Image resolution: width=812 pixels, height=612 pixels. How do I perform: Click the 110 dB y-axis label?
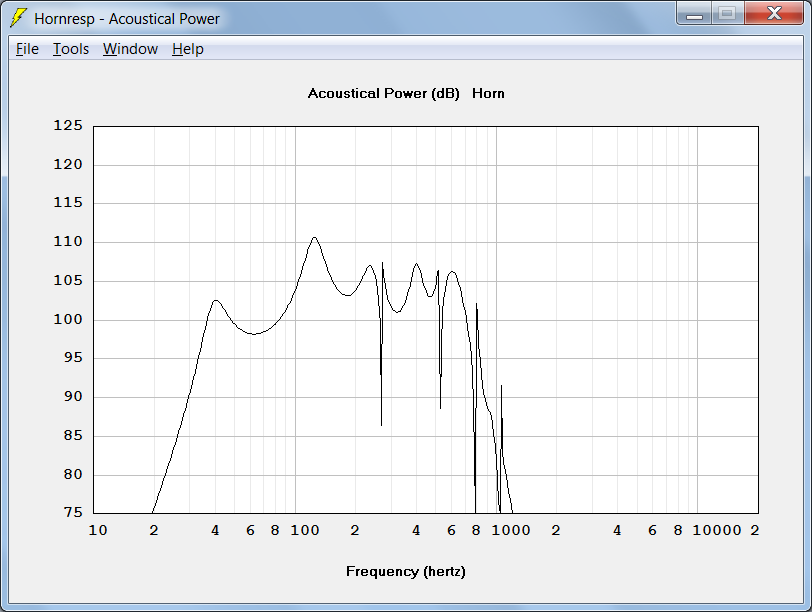[x=68, y=241]
